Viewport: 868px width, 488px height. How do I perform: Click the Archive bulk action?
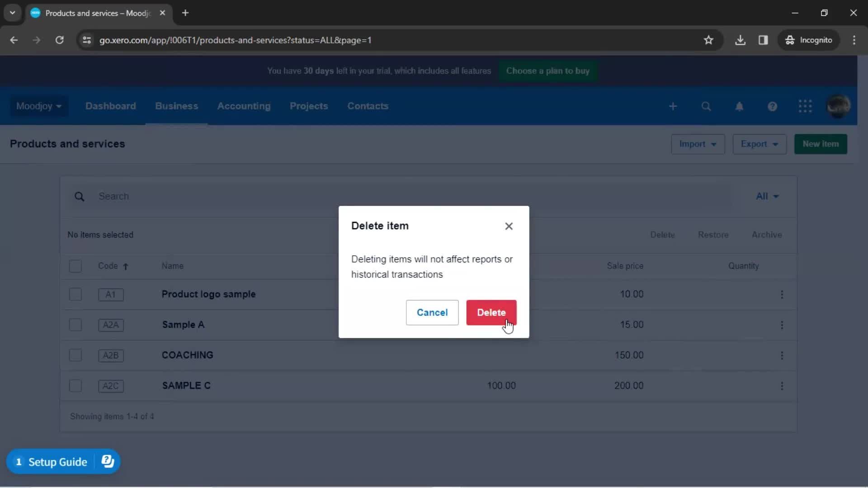point(766,235)
